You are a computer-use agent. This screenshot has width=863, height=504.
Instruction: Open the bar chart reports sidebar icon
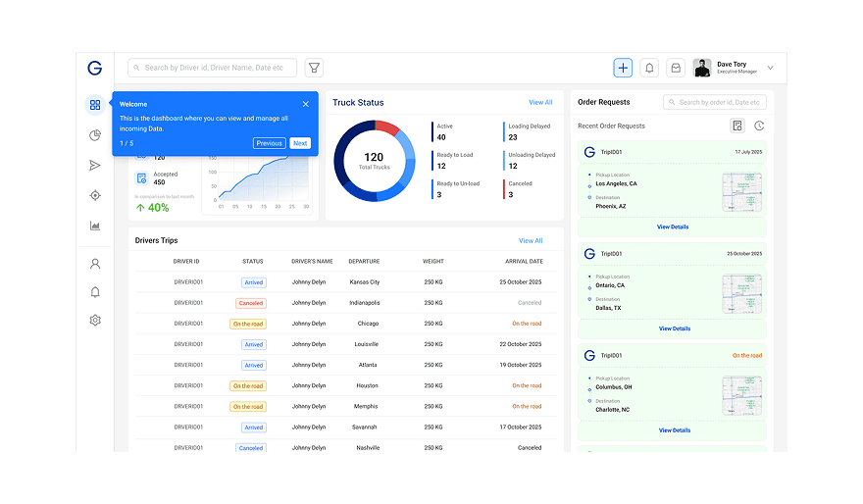[x=95, y=226]
